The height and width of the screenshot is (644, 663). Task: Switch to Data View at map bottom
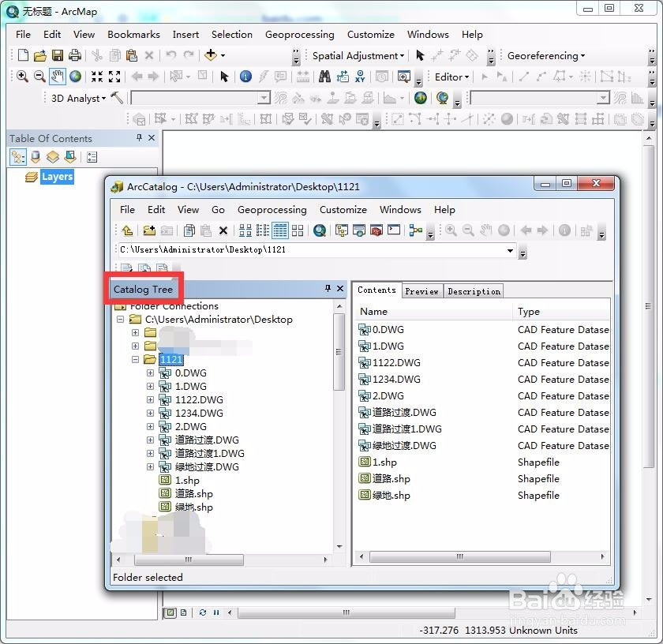tap(170, 612)
